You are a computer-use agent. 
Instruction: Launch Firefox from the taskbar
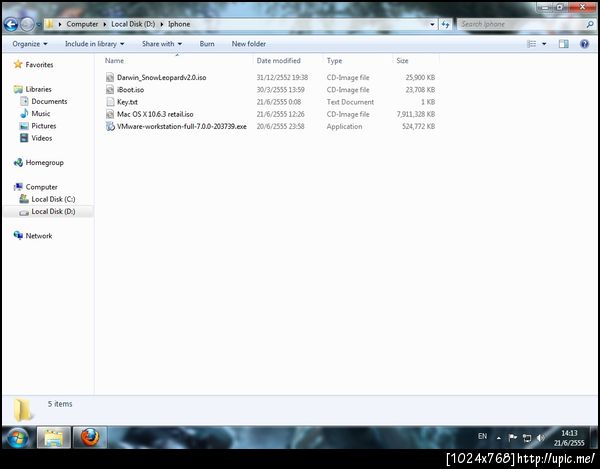point(90,438)
